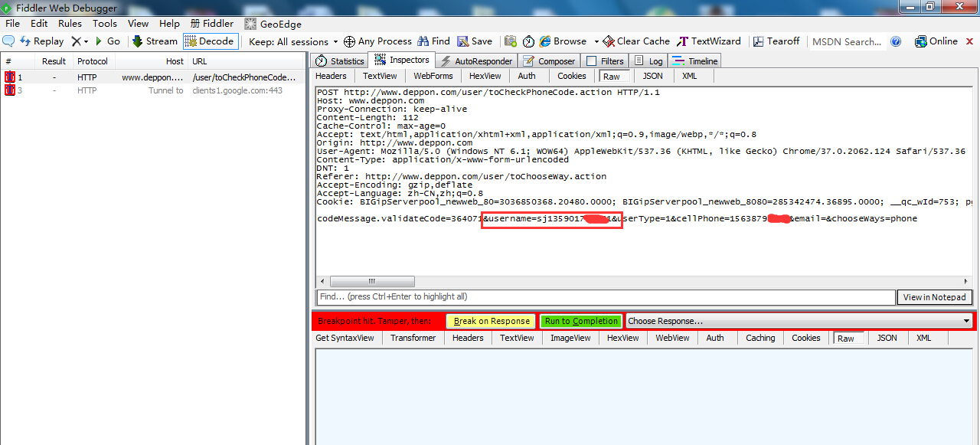Select the response WebView tab

[673, 338]
